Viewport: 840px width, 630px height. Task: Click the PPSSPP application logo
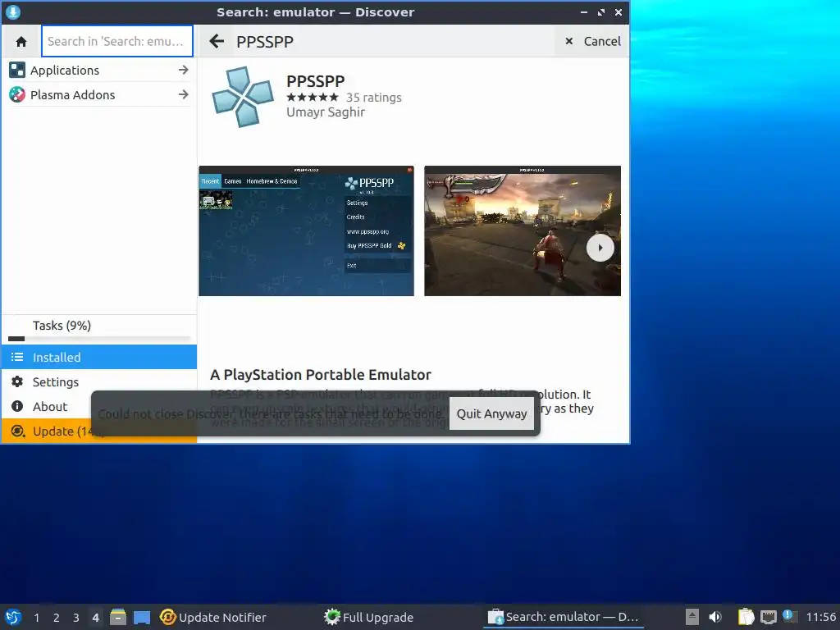[243, 97]
